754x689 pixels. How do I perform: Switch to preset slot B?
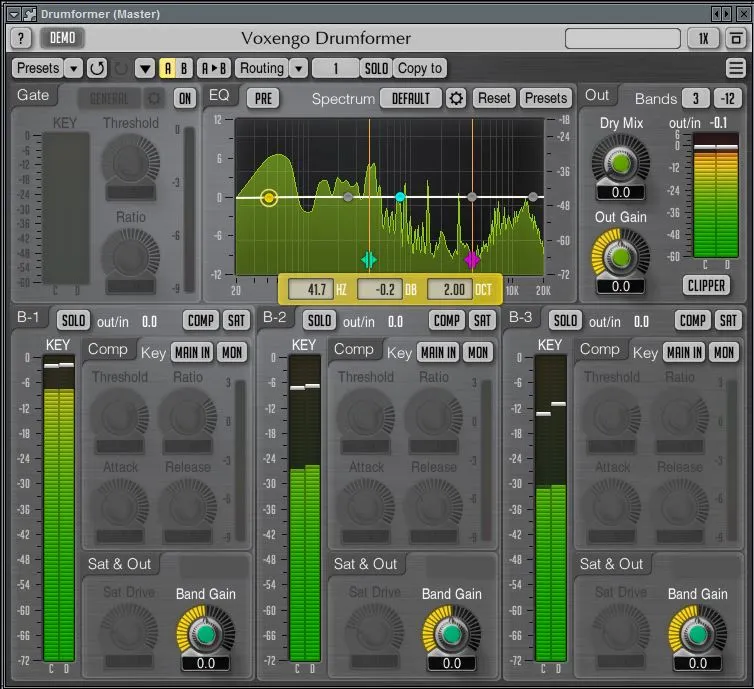tap(185, 69)
